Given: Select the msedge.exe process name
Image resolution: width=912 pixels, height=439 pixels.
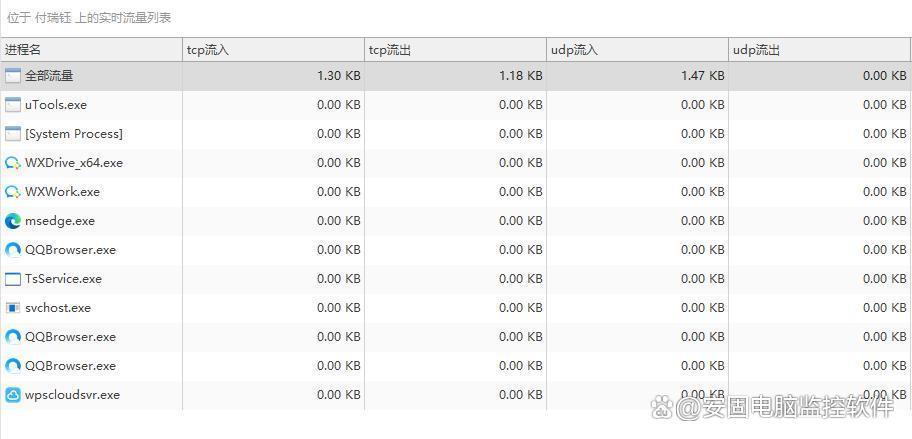Looking at the screenshot, I should pyautogui.click(x=60, y=221).
